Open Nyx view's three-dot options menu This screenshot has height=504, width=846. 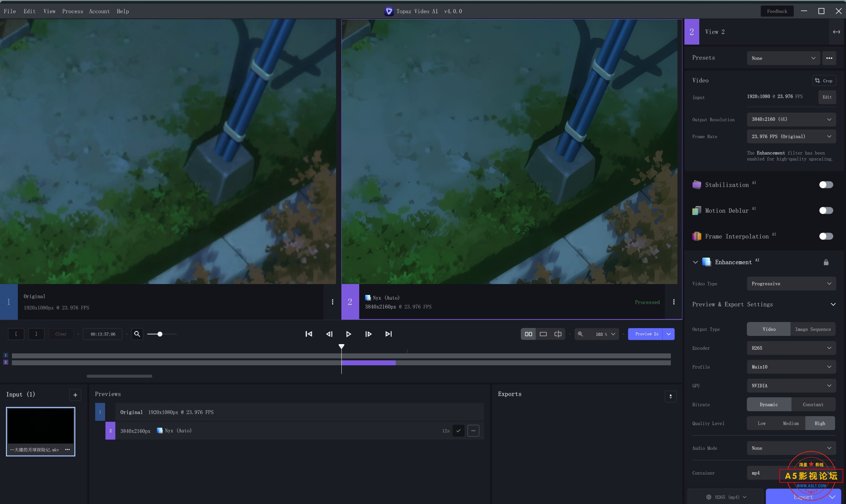tap(674, 302)
